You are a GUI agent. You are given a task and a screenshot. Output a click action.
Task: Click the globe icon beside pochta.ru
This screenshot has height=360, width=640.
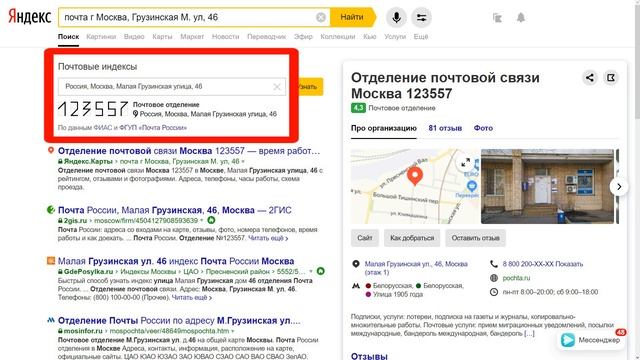click(494, 278)
